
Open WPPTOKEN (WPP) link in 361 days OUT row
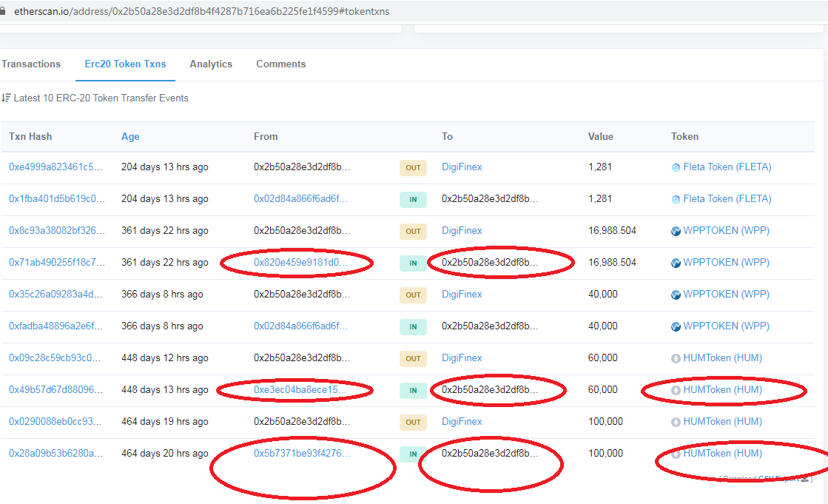click(x=726, y=230)
